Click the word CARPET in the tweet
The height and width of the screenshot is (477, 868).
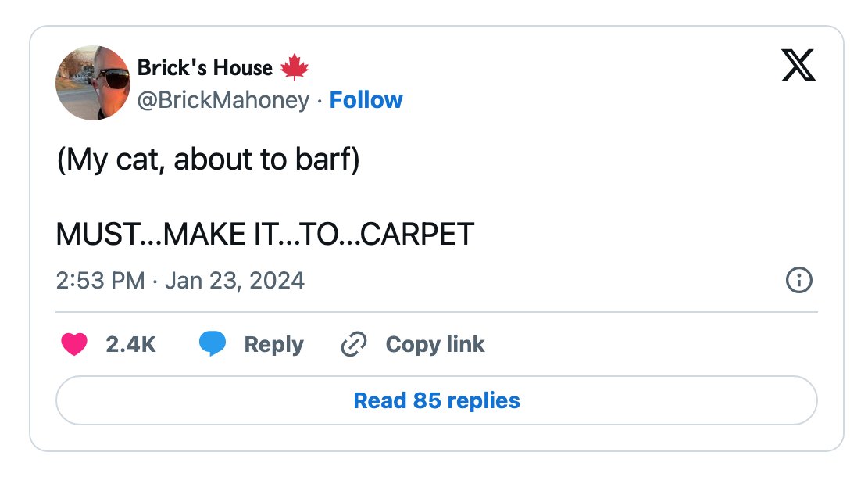[418, 234]
